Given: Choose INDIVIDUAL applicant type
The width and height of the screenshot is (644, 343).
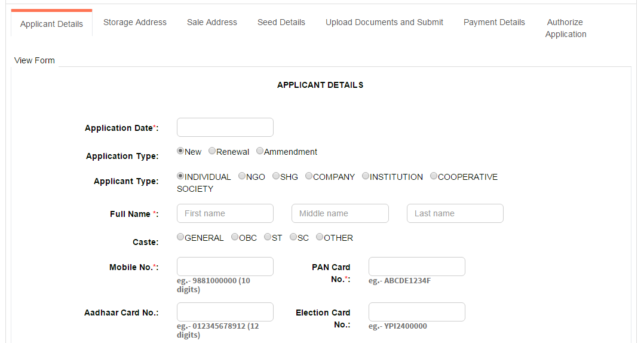Looking at the screenshot, I should [180, 176].
